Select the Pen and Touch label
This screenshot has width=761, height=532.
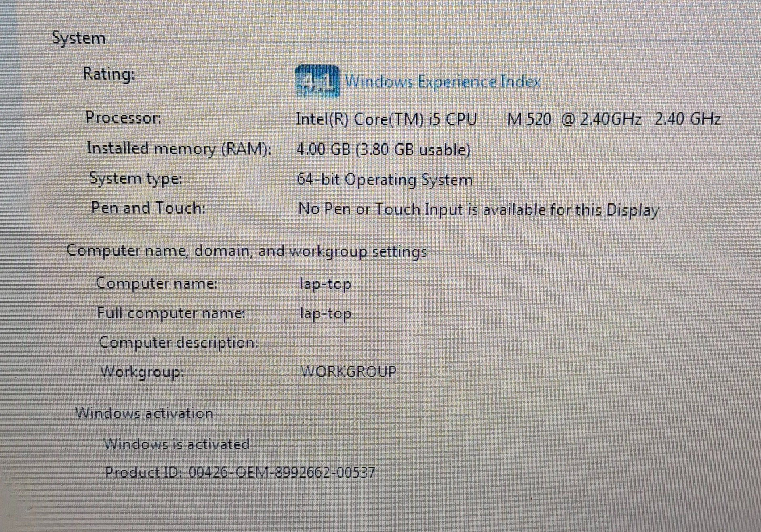coord(148,208)
